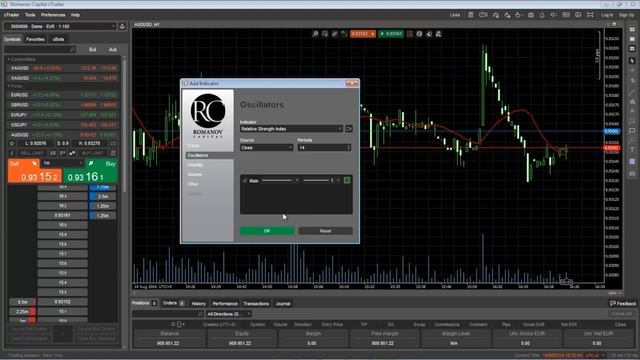Click the video camera icon in top toolbar
640x360 pixels.
pos(483,15)
